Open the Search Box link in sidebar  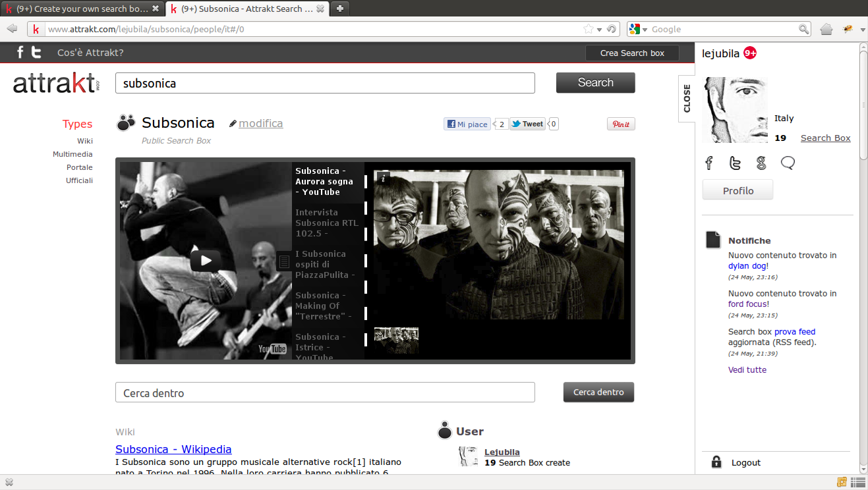[x=826, y=138]
